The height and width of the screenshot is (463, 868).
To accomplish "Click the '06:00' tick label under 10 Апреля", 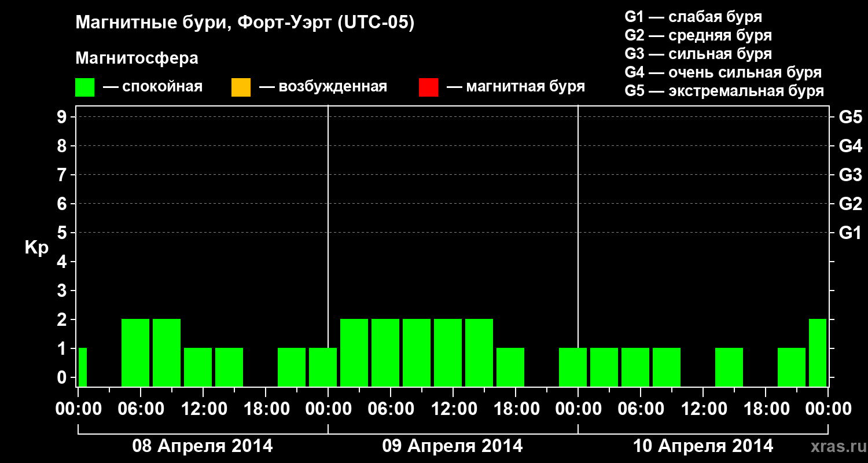I will click(x=641, y=409).
